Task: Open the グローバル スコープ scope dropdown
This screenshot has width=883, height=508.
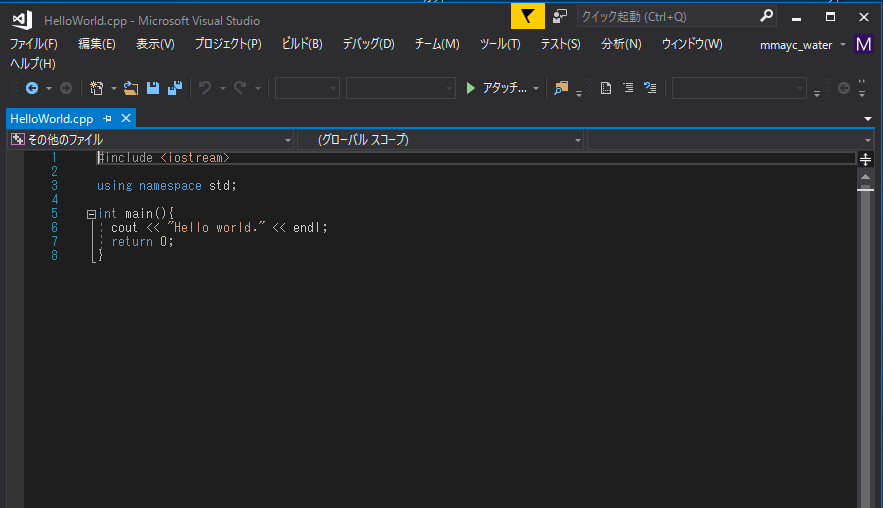Action: click(x=440, y=140)
